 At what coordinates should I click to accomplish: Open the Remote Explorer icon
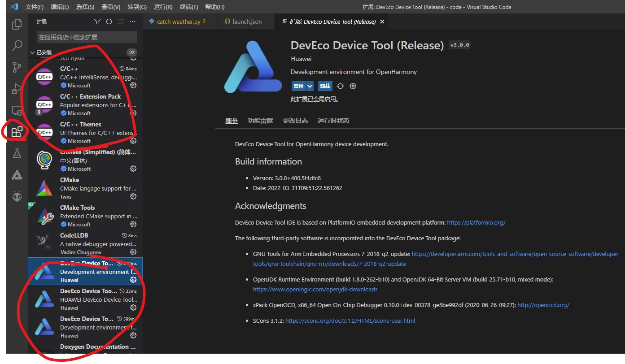tap(17, 110)
